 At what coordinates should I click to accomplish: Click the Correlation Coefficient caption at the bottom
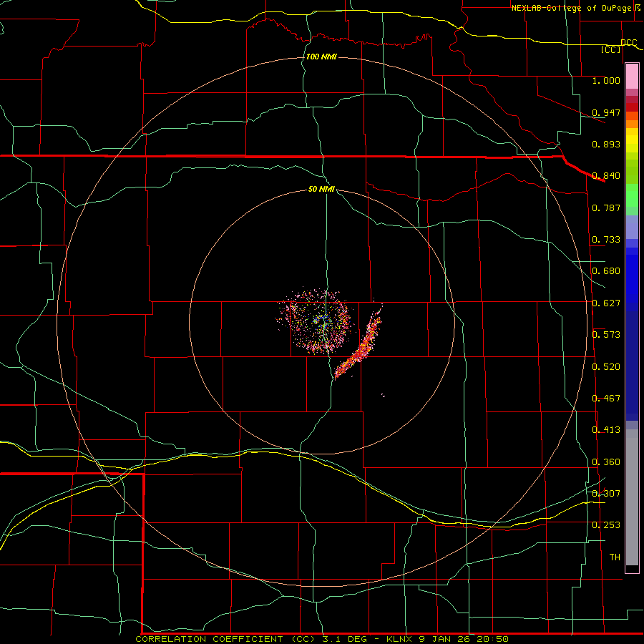[x=321, y=639]
